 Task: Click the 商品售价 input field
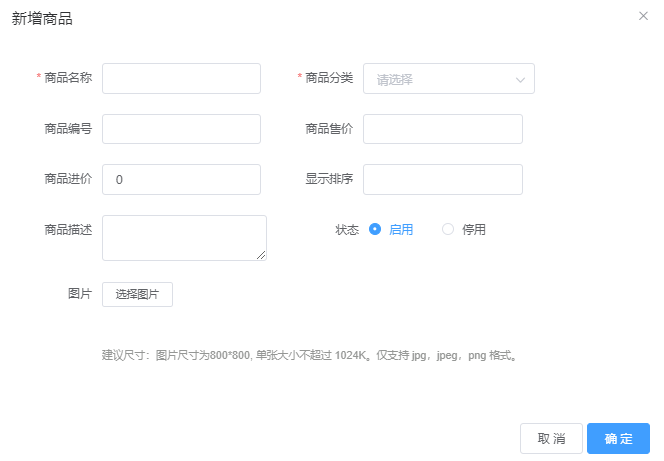click(442, 129)
